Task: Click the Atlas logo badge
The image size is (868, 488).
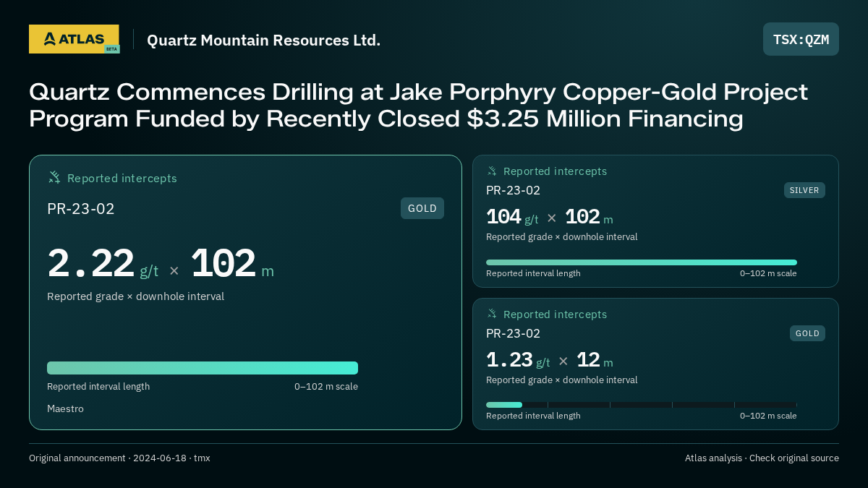Action: [74, 39]
